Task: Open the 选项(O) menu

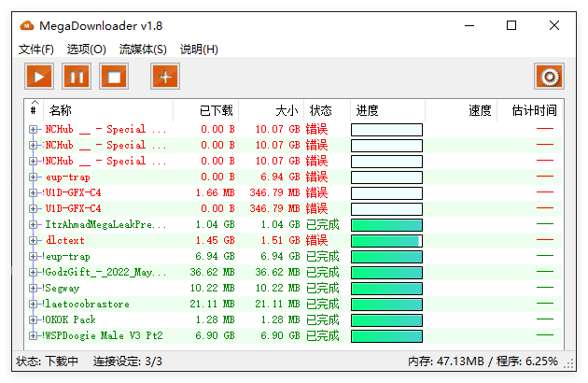Action: [x=86, y=50]
